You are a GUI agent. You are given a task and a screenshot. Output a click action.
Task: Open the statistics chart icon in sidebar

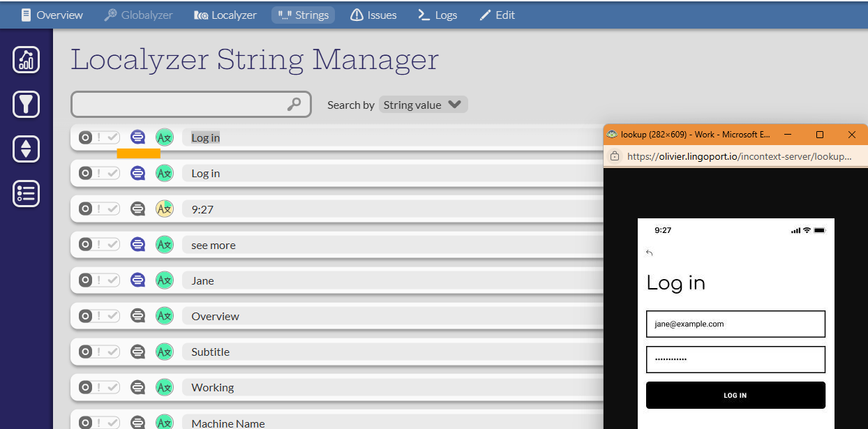pyautogui.click(x=26, y=60)
